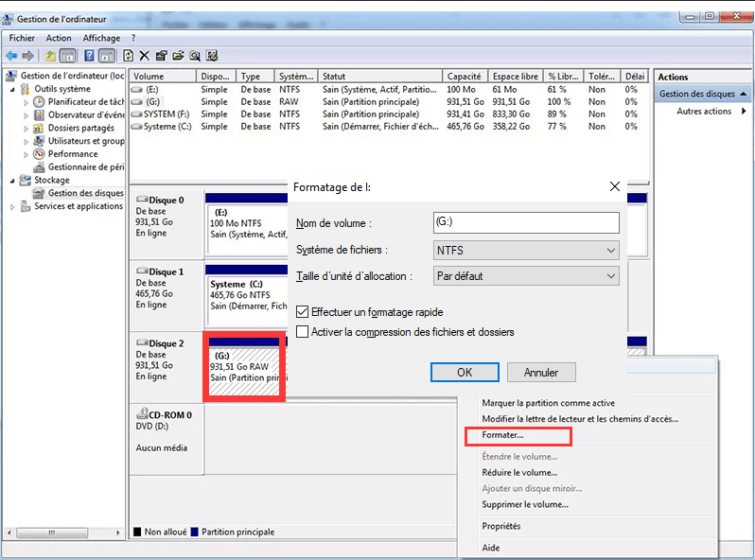755x560 pixels.
Task: Open the Fichier menu
Action: click(22, 38)
